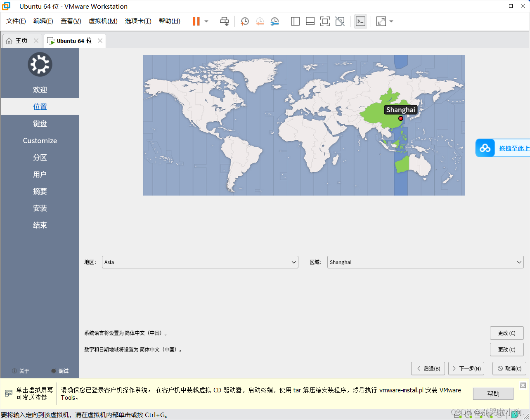Open the 文件(F) menu
530x420 pixels.
[x=16, y=21]
